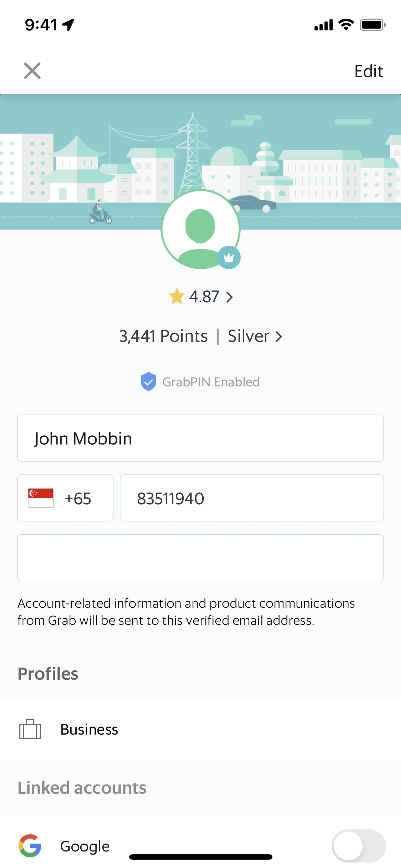Tap the empty email address field
Image resolution: width=401 pixels, height=868 pixels.
[200, 558]
